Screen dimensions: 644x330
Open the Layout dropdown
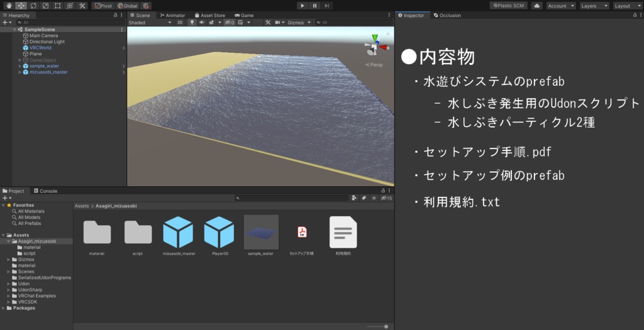coord(628,6)
